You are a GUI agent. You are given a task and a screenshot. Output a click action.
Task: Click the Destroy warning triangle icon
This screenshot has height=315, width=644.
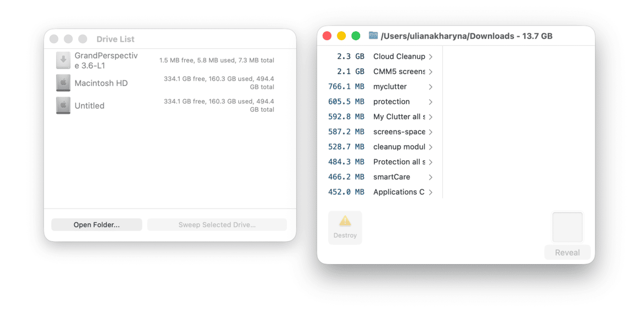click(x=345, y=222)
